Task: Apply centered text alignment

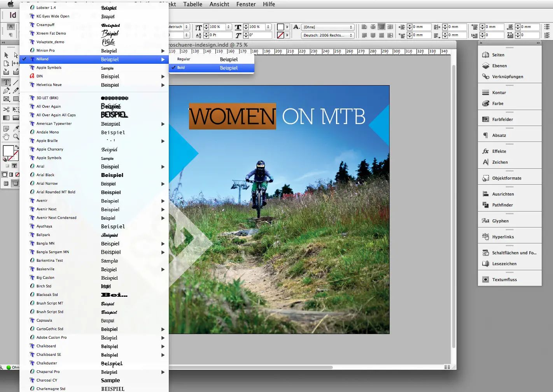Action: point(373,26)
